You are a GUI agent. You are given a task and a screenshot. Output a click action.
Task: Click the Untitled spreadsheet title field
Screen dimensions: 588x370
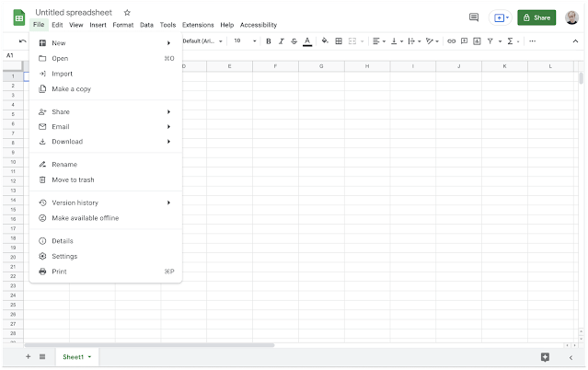pyautogui.click(x=76, y=12)
